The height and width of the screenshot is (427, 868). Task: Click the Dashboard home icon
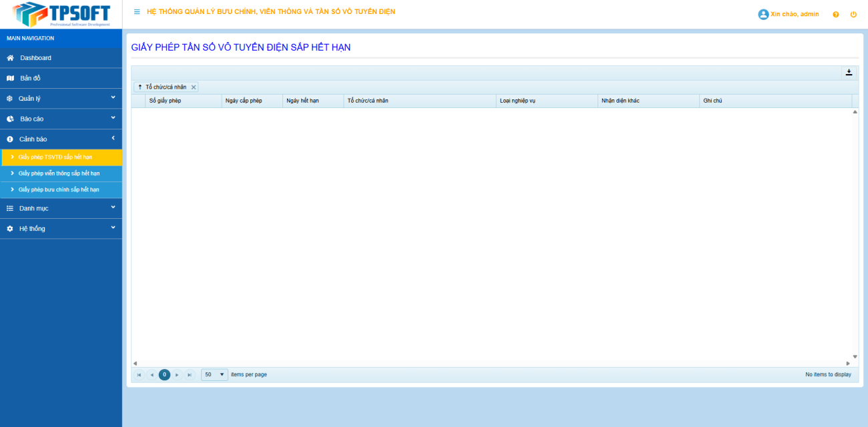[x=10, y=58]
